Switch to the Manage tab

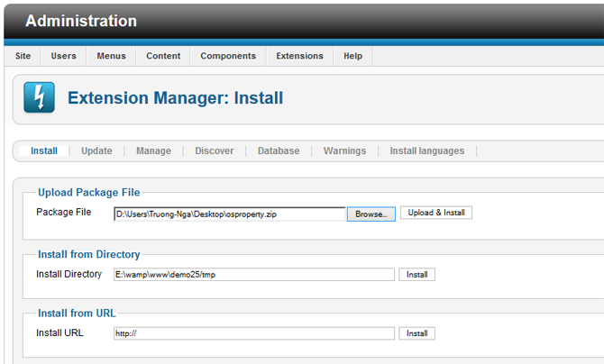coord(153,151)
